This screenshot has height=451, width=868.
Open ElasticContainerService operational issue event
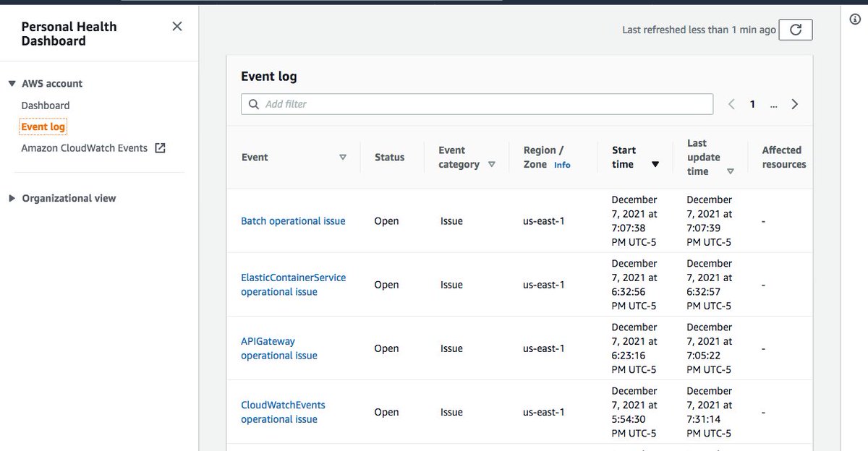(x=294, y=285)
